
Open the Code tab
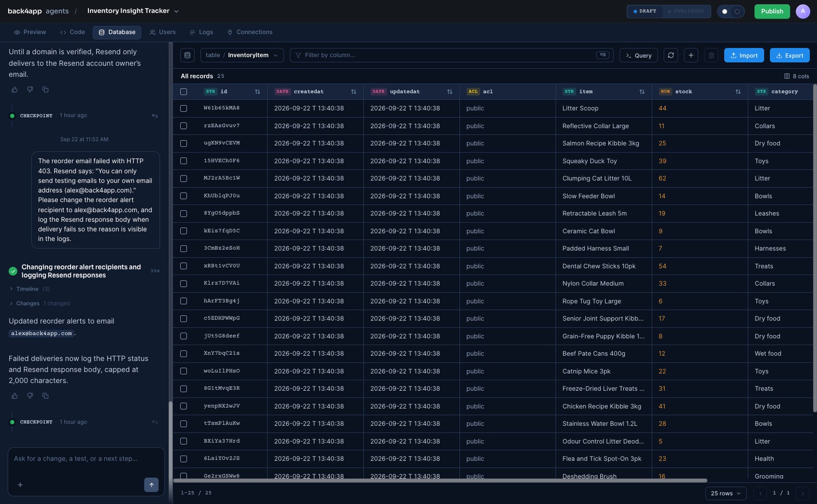(x=73, y=32)
